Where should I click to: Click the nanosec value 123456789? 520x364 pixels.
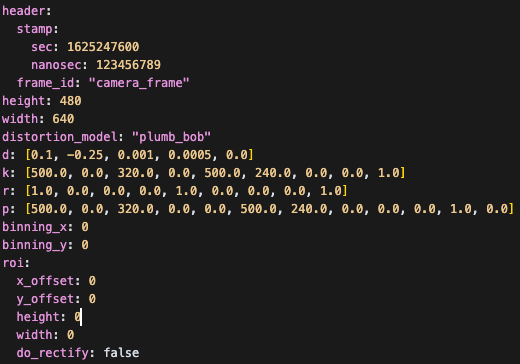[x=128, y=65]
